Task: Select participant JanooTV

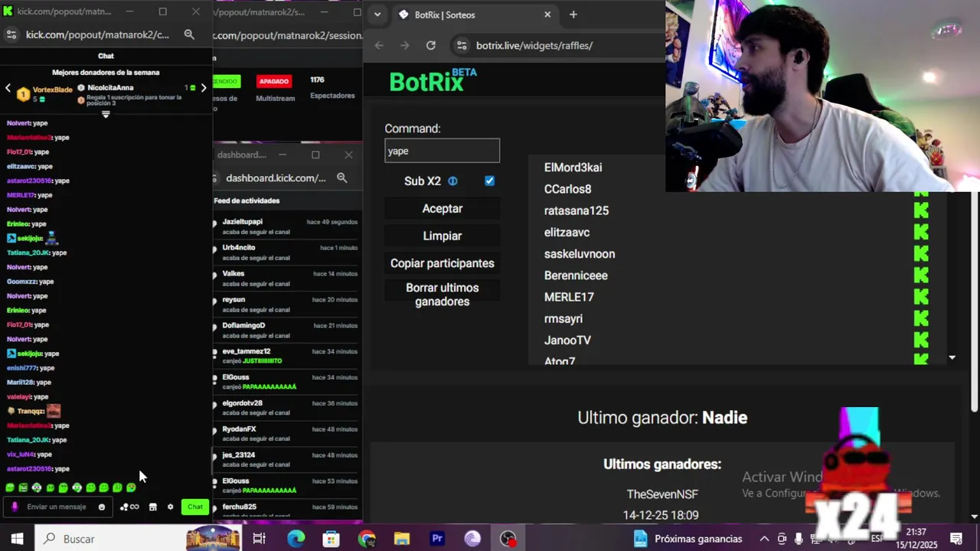Action: (567, 340)
